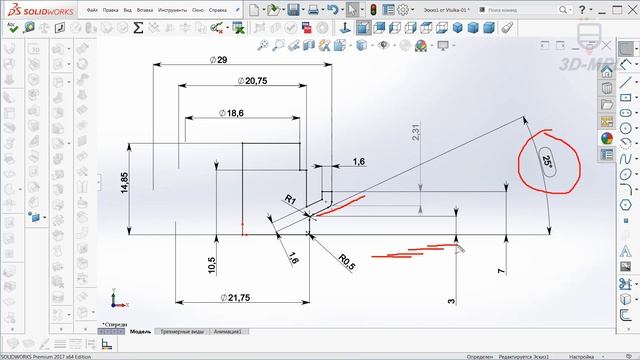This screenshot has height=360, width=640.
Task: Expand the View Settings monitor dropdown
Action: coord(453,45)
